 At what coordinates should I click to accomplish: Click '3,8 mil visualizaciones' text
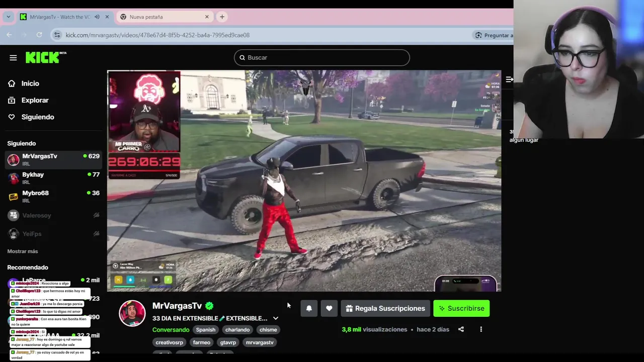point(374,329)
